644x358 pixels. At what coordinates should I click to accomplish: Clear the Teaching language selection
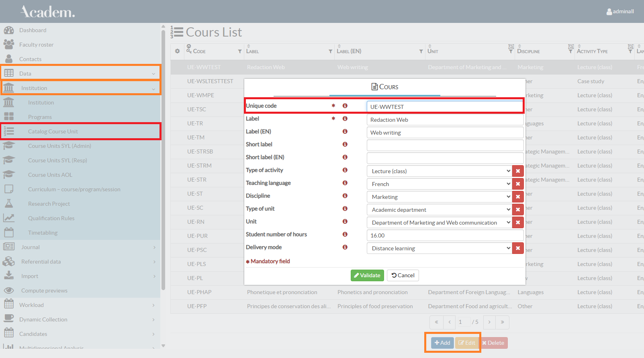(x=518, y=184)
